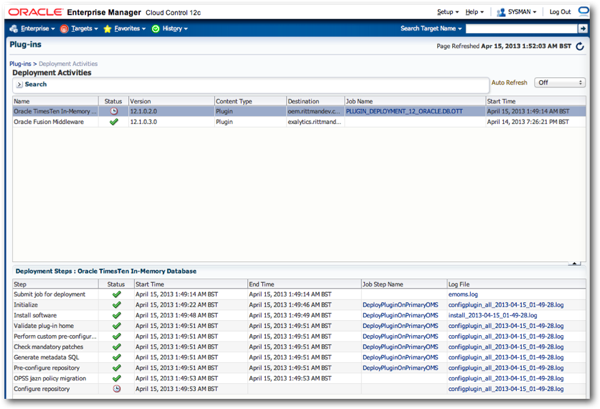Open the Targets menu
The height and width of the screenshot is (409, 600).
coord(85,29)
